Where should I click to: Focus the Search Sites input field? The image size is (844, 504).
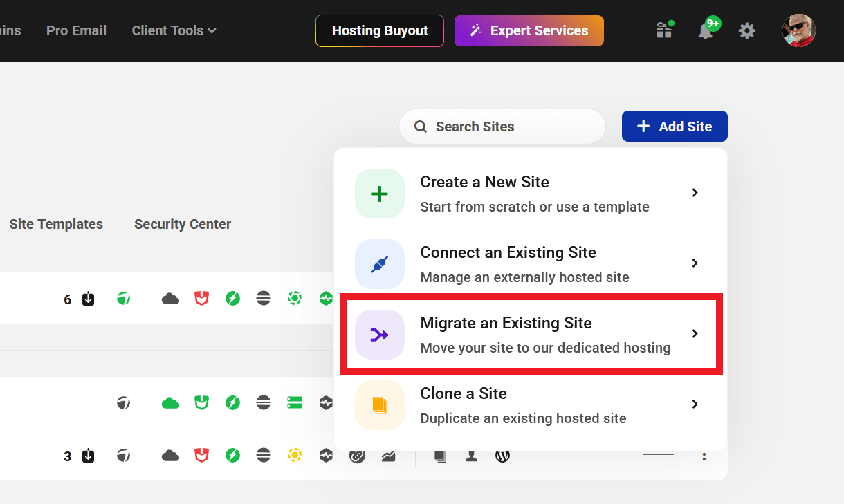click(x=502, y=127)
